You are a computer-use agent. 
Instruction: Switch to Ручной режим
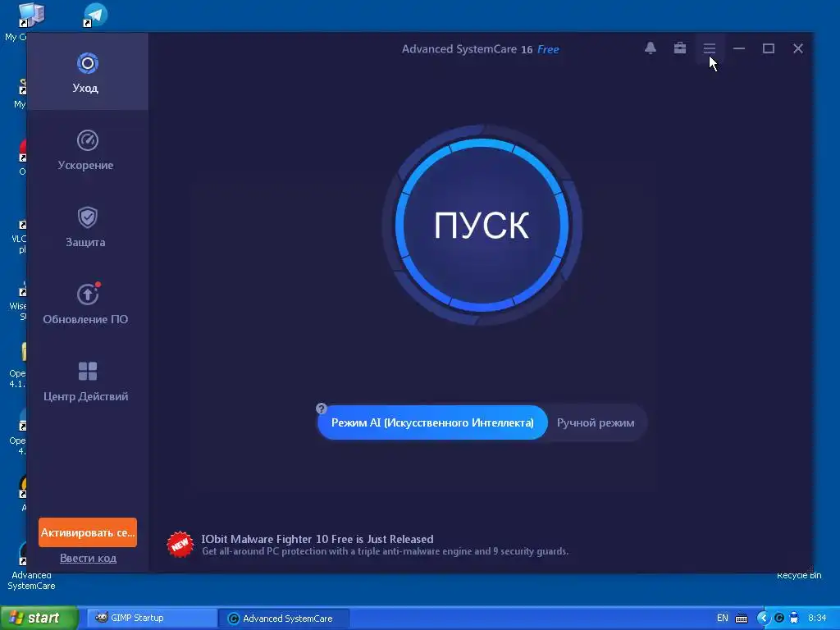[596, 422]
